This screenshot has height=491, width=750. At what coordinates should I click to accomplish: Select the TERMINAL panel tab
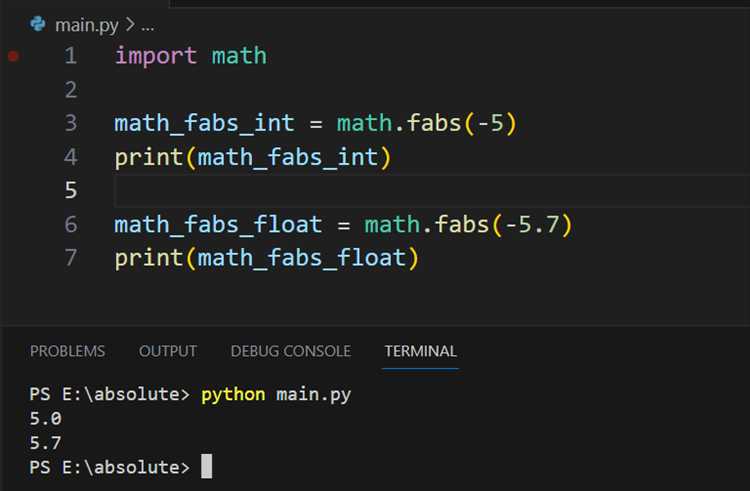coord(420,351)
